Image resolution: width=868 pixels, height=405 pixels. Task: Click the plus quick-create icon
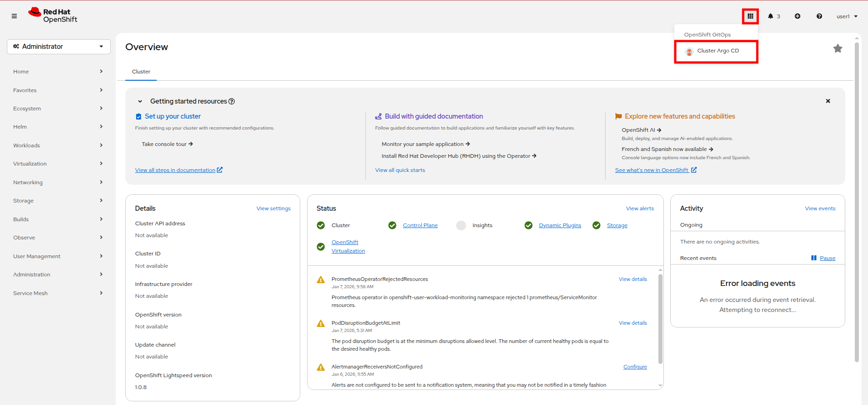[797, 16]
